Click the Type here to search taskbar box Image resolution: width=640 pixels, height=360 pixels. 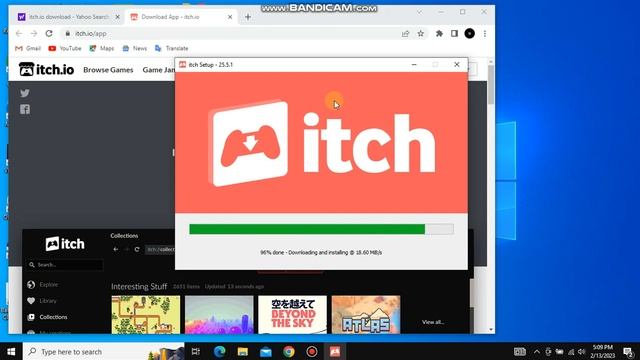(104, 351)
